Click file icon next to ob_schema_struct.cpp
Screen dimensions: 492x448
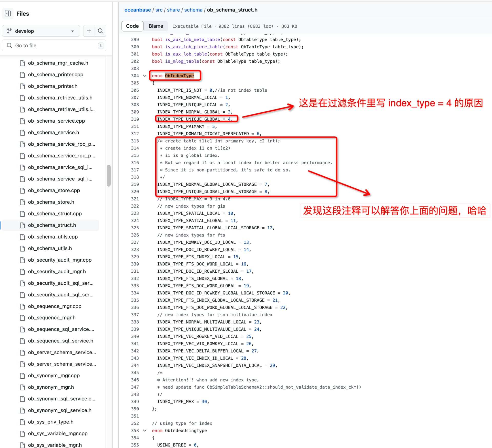23,214
